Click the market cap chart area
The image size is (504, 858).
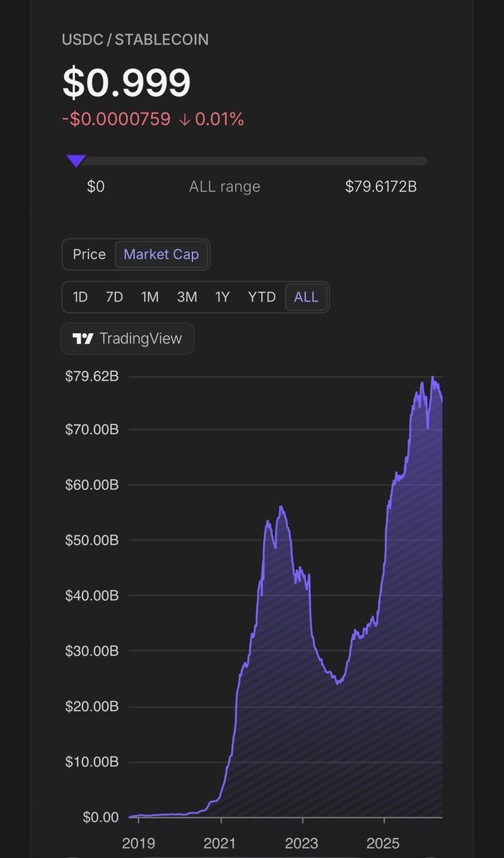coord(286,597)
